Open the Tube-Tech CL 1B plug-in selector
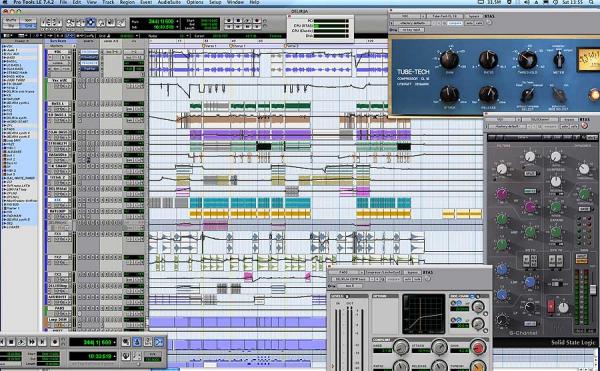 coord(445,16)
